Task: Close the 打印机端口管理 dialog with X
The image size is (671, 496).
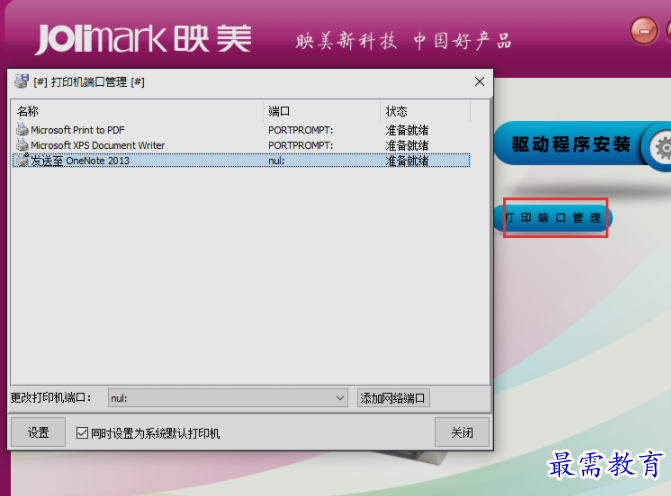Action: (479, 81)
